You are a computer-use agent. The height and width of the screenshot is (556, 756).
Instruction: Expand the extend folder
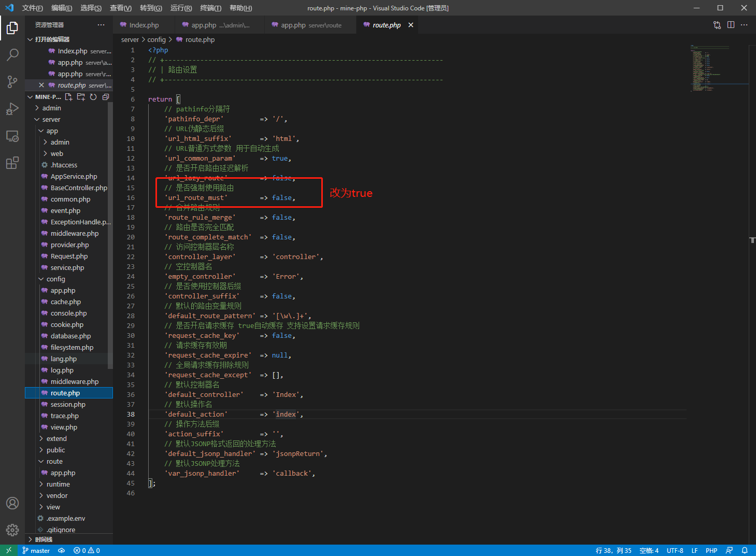click(69, 438)
